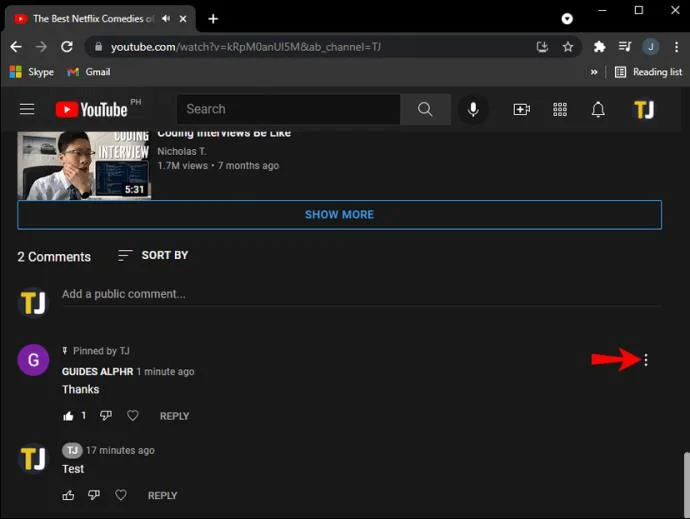The height and width of the screenshot is (519, 690).
Task: Click Add a public comment field
Action: pyautogui.click(x=361, y=294)
